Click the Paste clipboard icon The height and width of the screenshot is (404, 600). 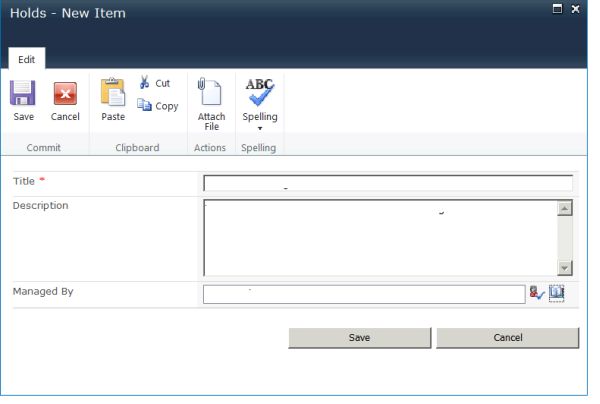113,92
